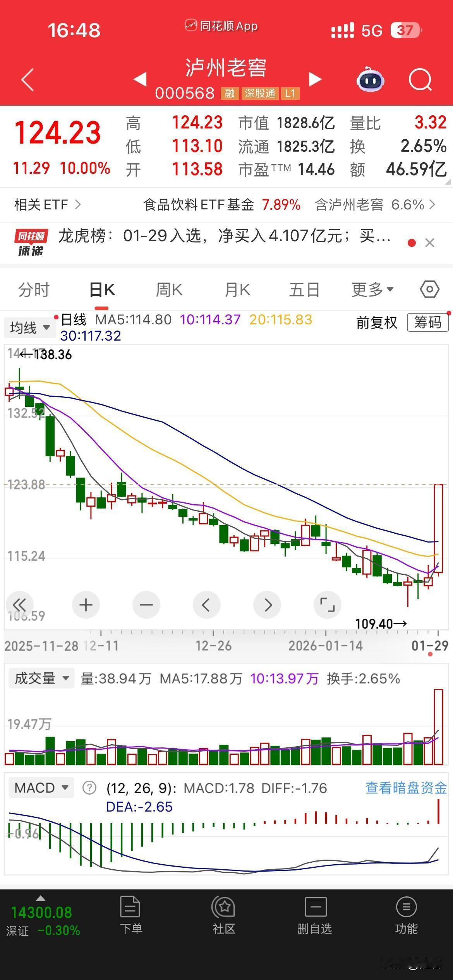The width and height of the screenshot is (453, 980).
Task: Dismiss the 龙虎榜 news banner
Action: click(x=429, y=243)
